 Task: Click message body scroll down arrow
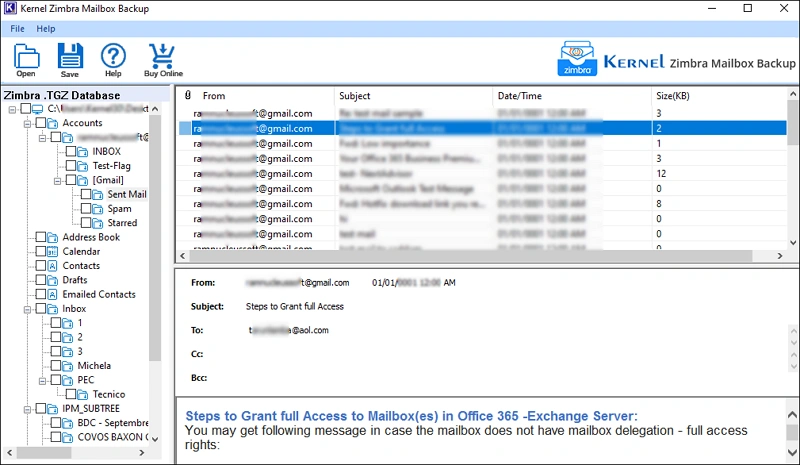(792, 452)
